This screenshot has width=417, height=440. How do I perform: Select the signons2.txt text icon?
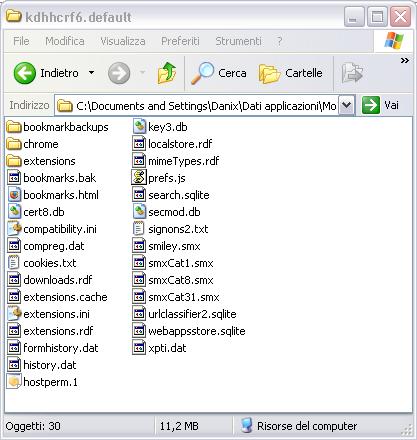139,229
